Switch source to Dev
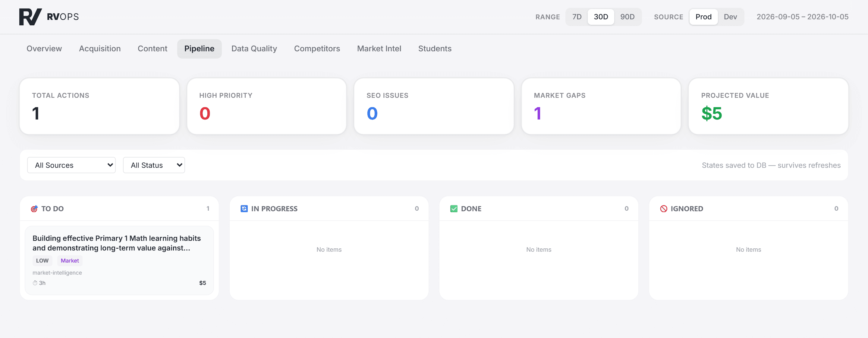This screenshot has height=338, width=868. 730,17
